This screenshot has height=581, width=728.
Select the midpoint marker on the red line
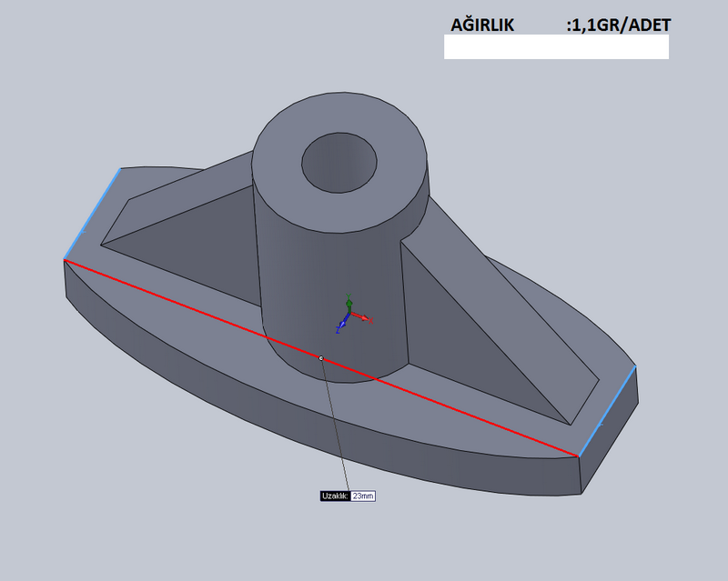click(321, 358)
